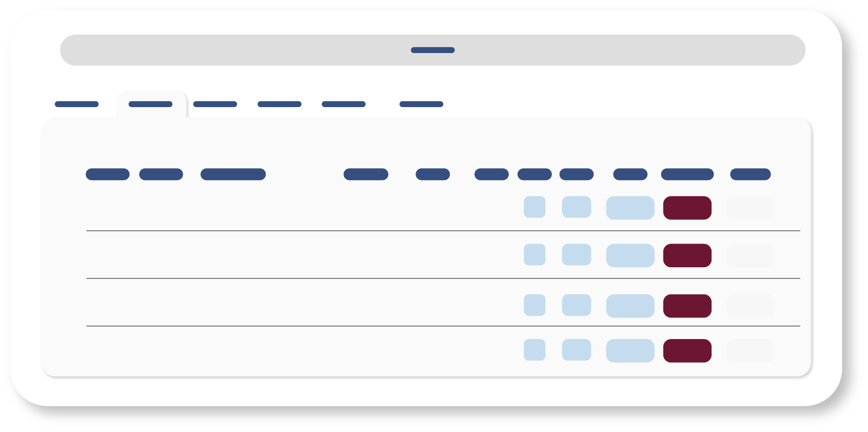Click the faint gray button in the first row
The image size is (868, 432).
click(750, 208)
